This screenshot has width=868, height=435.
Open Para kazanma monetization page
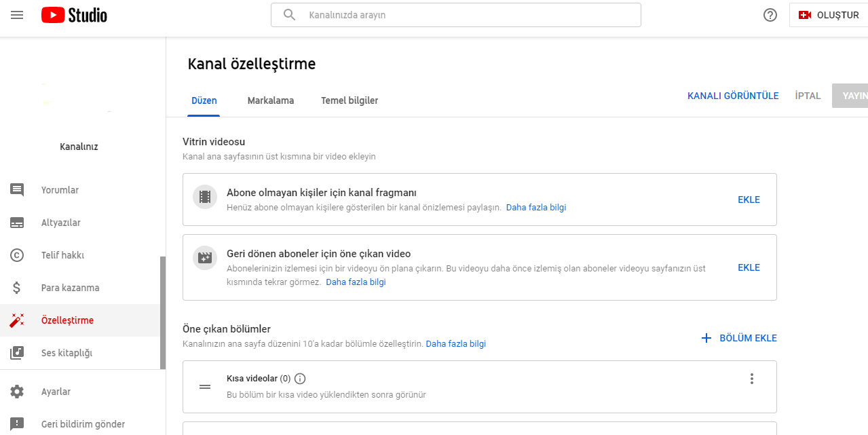(70, 288)
